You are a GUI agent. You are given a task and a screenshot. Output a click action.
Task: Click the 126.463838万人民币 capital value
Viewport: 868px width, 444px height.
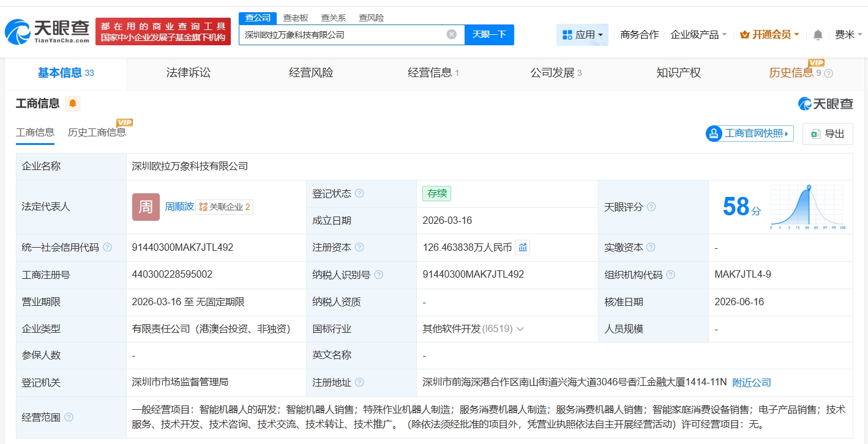(467, 248)
